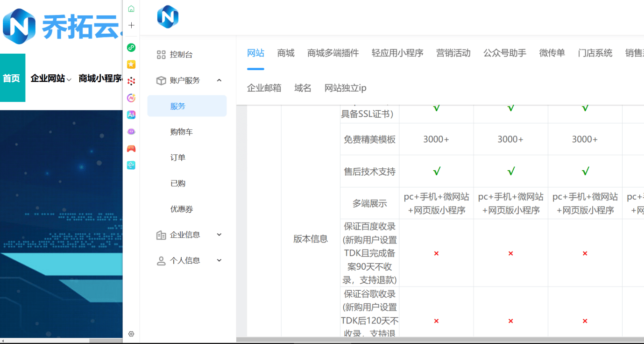Open settings via the bottom gear icon

[131, 334]
